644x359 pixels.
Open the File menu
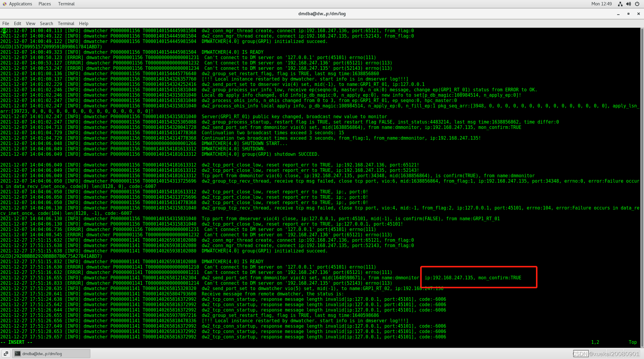click(6, 24)
